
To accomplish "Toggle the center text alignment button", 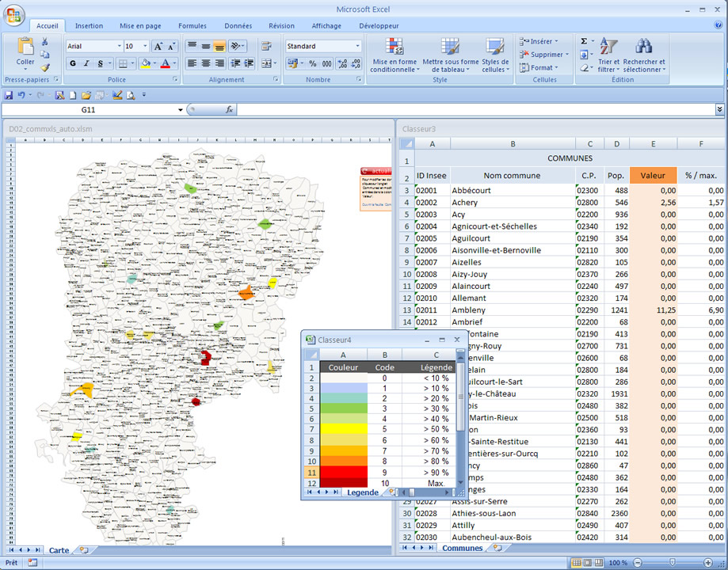I will 206,63.
